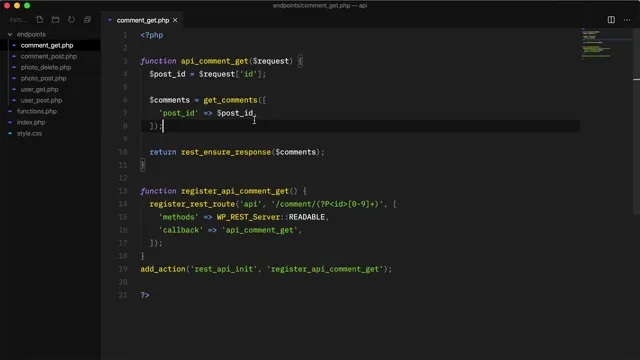Click the editor vertical scrollbar

tap(636, 120)
